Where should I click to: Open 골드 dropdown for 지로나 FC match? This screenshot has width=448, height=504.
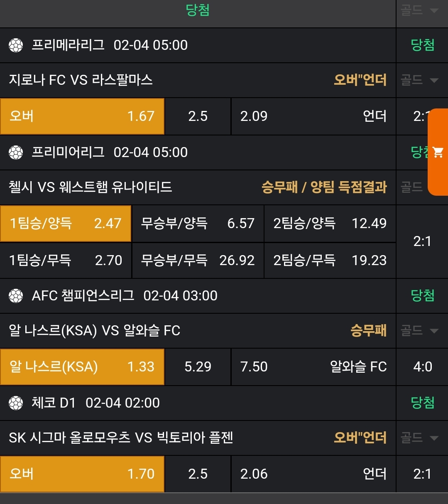[x=420, y=80]
